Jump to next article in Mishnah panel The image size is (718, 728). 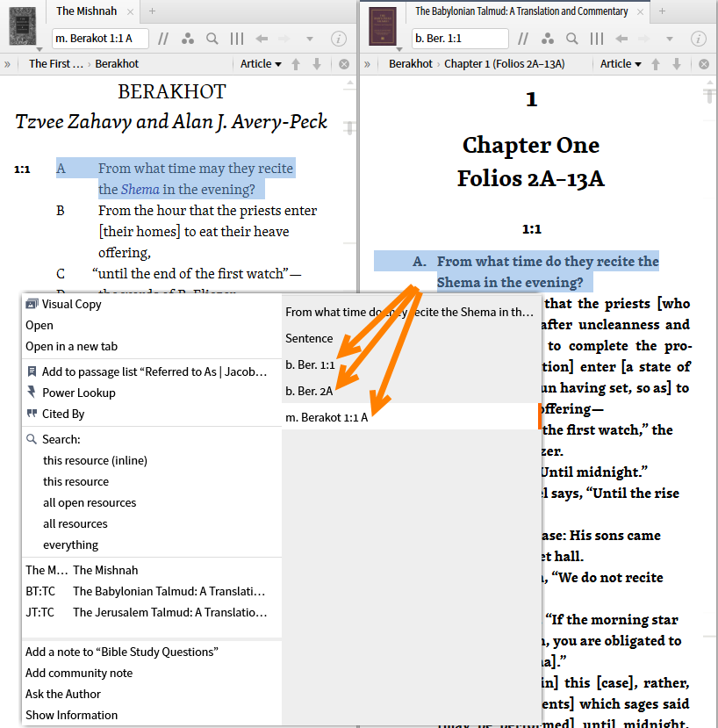click(x=317, y=64)
